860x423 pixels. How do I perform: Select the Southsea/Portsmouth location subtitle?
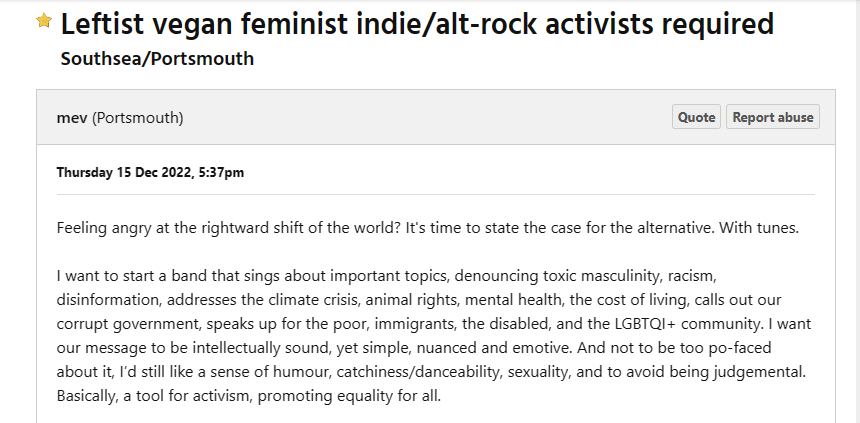(x=157, y=59)
